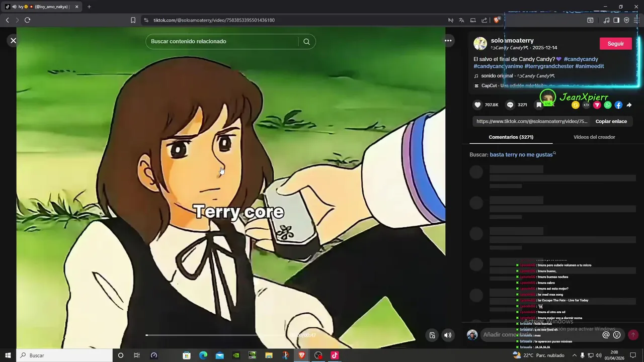Screen dimensions: 644x362
Task: Copy the video link with Copiar enlace
Action: tap(611, 121)
